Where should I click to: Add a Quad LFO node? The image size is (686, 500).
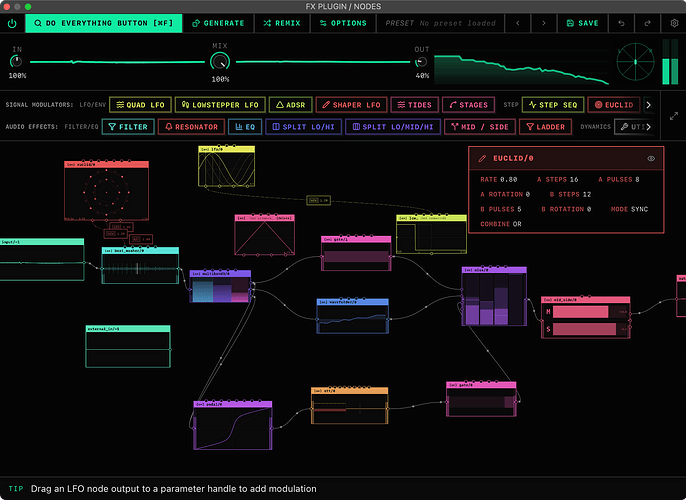coord(140,105)
